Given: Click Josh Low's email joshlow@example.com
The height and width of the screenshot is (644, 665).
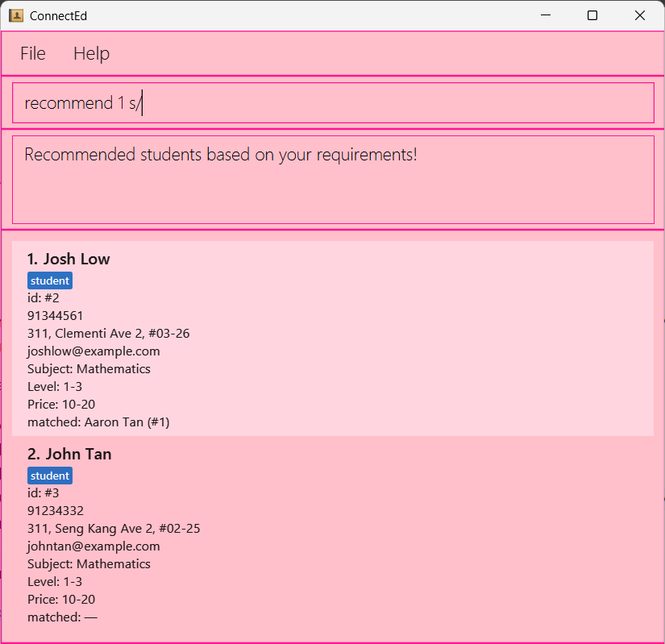Looking at the screenshot, I should 94,351.
